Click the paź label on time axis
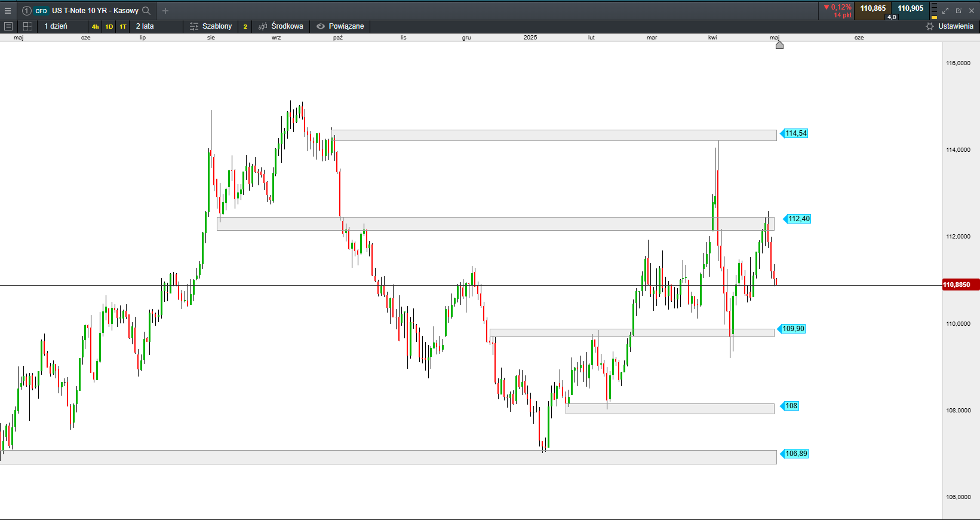This screenshot has width=980, height=520. [x=338, y=38]
